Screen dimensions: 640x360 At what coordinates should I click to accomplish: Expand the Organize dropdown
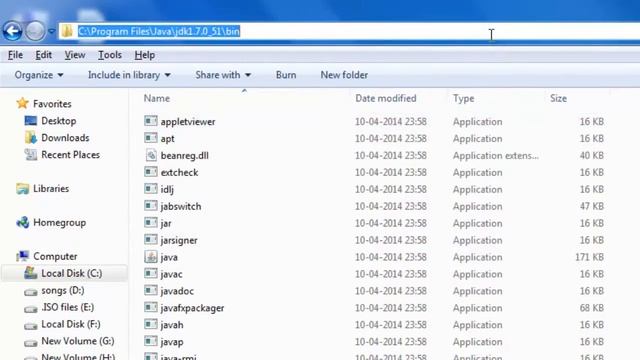39,75
